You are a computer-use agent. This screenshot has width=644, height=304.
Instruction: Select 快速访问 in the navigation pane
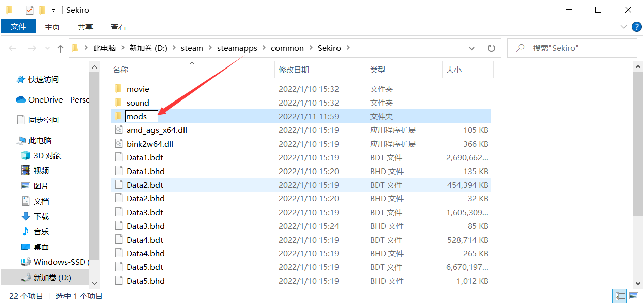tap(44, 79)
